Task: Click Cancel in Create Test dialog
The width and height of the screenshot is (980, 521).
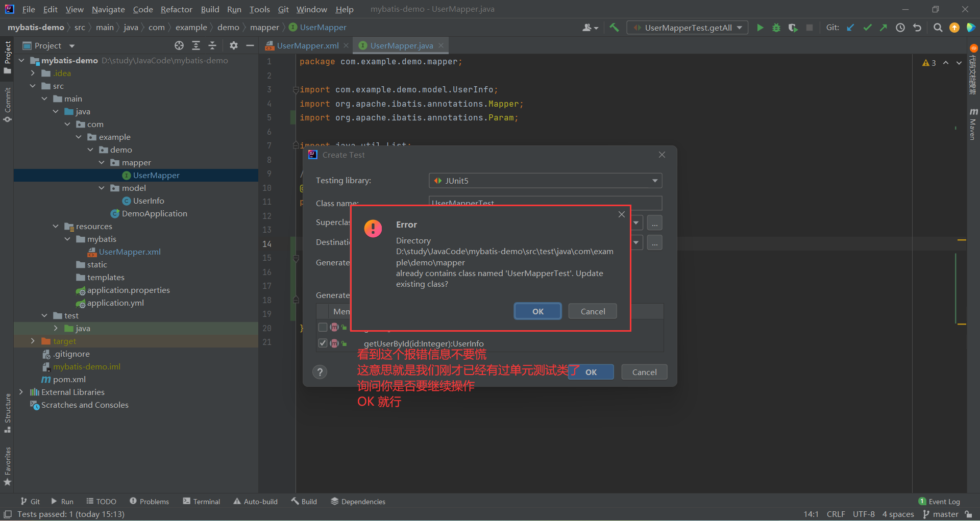Action: pos(644,372)
